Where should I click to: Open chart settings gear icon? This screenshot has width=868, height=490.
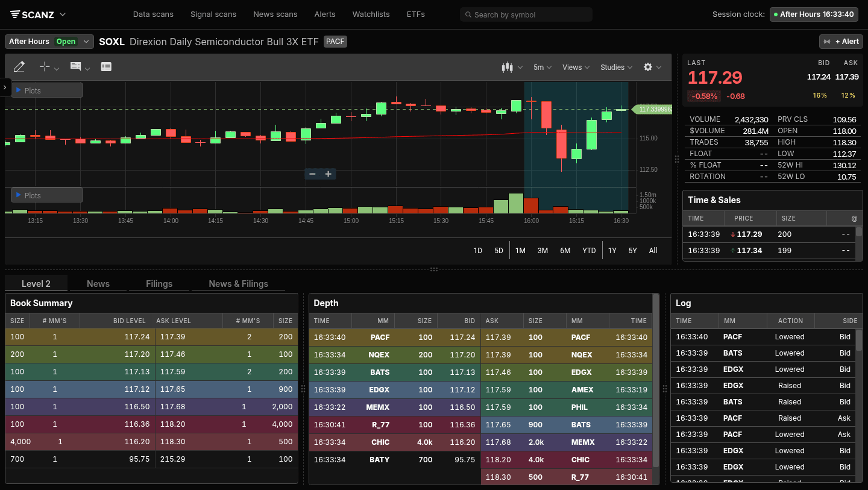point(648,68)
